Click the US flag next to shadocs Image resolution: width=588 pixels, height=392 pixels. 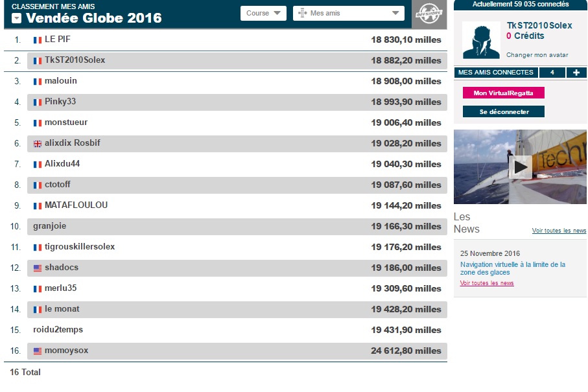tap(38, 268)
